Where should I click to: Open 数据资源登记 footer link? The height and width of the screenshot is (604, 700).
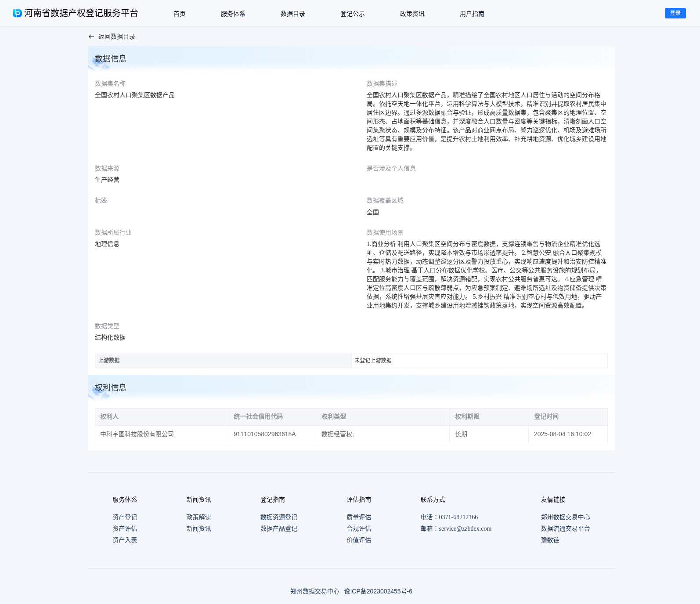279,517
